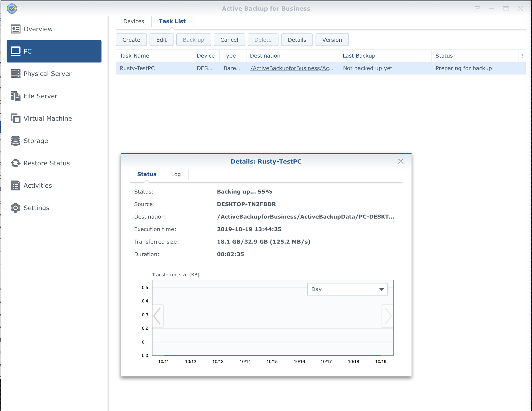Cancel the running backup task
Viewport: 532px width, 411px height.
pyautogui.click(x=229, y=40)
